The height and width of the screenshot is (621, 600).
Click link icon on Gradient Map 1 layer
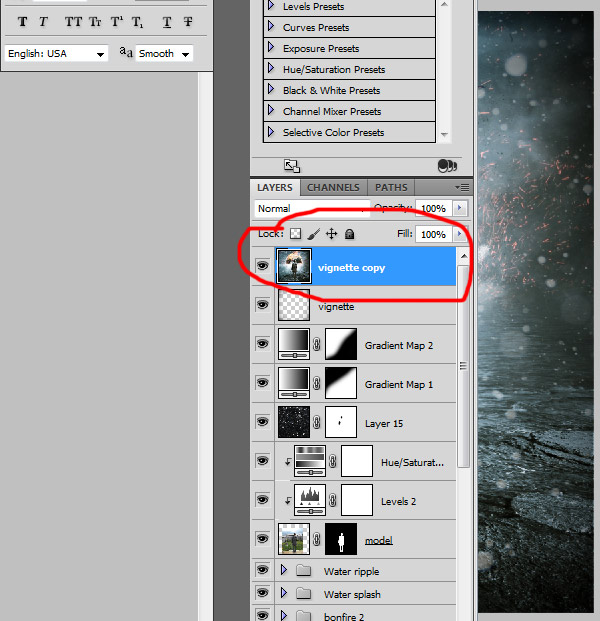[x=316, y=383]
